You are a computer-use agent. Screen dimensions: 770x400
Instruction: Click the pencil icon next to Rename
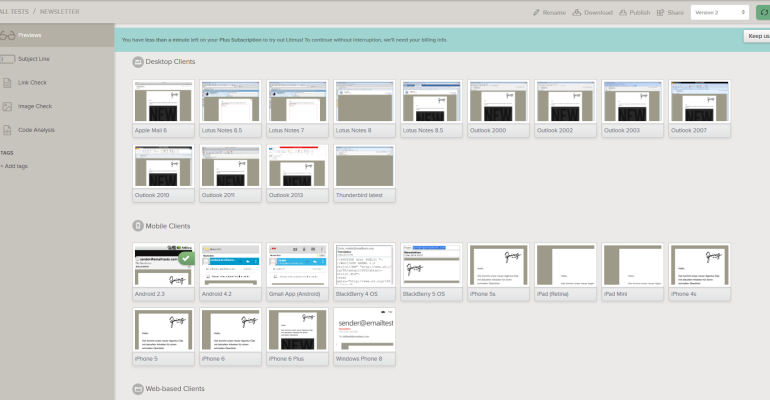[x=536, y=12]
